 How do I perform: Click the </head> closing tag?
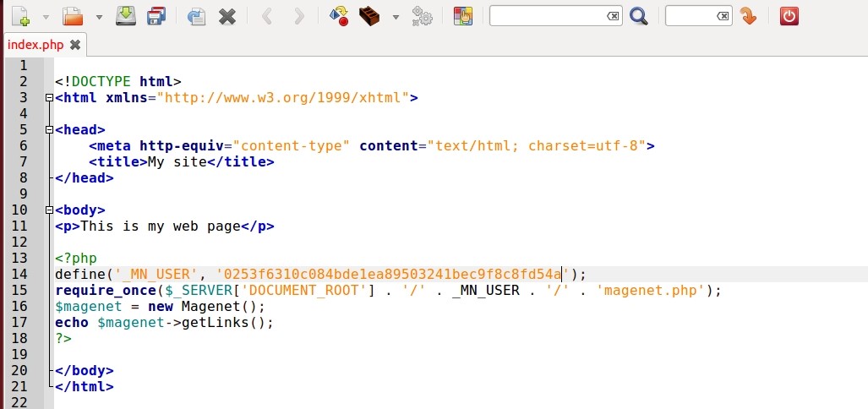tap(85, 178)
